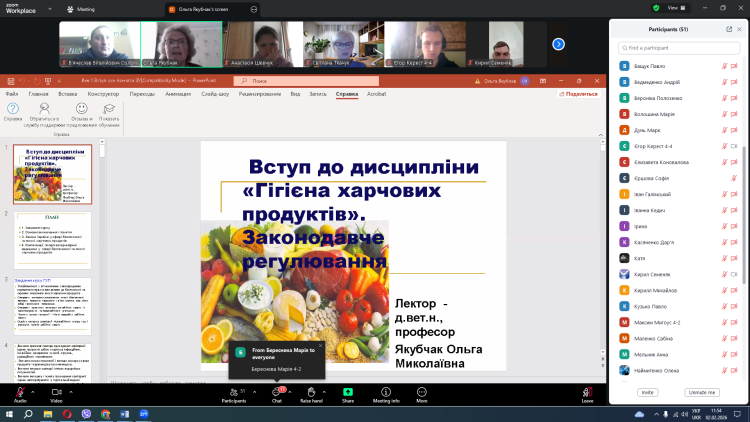750x422 pixels.
Task: Expand audio options arrow next to Audio
Action: pos(33,392)
